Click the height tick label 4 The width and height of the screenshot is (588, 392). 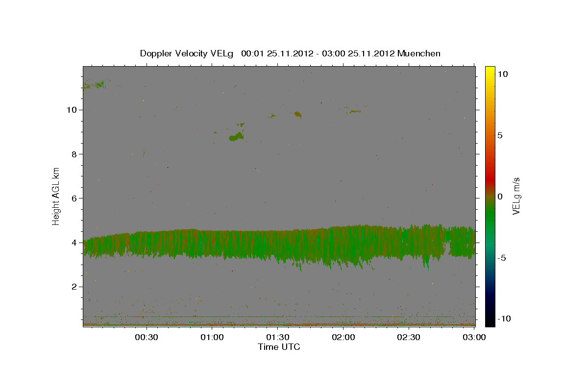74,243
